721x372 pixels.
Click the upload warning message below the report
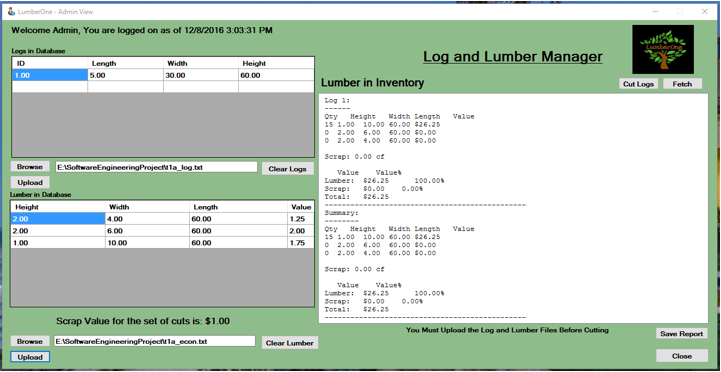507,330
